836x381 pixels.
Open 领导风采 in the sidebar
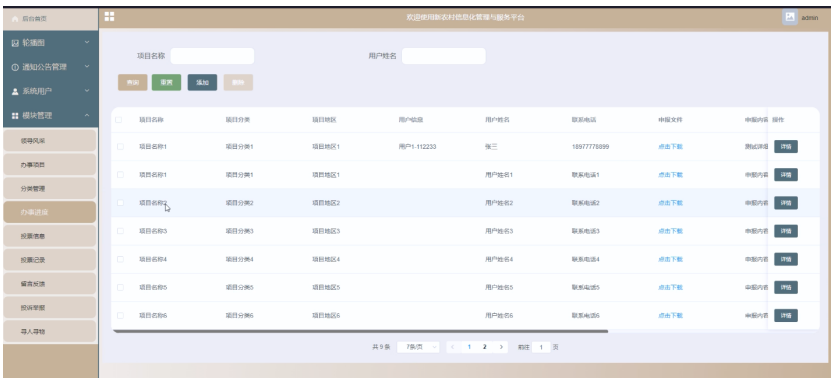(50, 141)
